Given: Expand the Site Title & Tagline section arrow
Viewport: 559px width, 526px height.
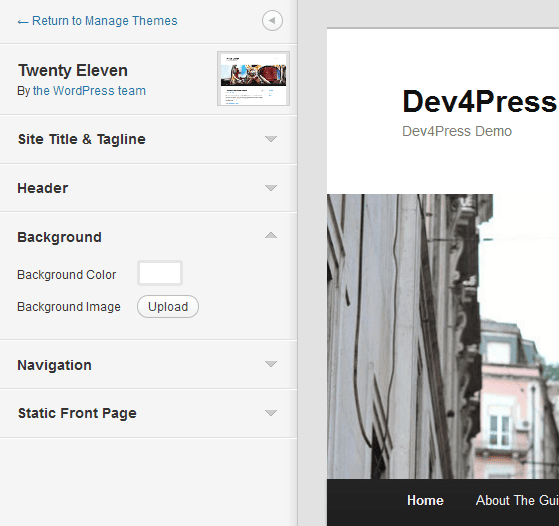Looking at the screenshot, I should coord(271,139).
